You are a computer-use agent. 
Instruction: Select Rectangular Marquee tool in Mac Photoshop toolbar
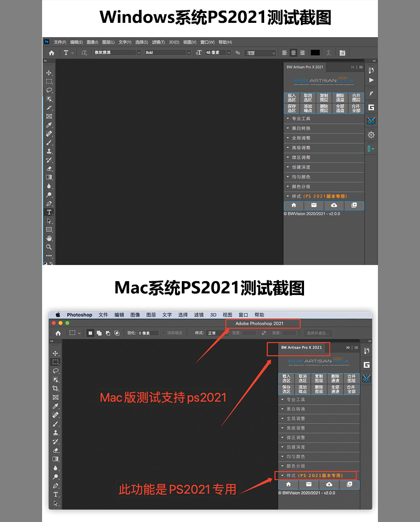click(x=55, y=362)
